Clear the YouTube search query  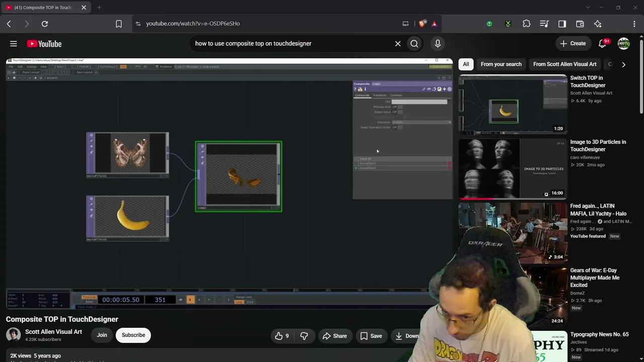[x=398, y=44]
